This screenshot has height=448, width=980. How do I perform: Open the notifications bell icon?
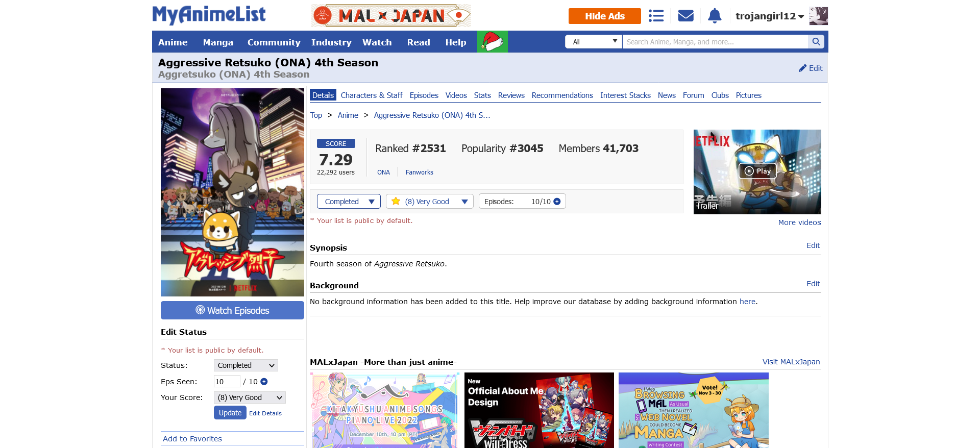(x=715, y=16)
